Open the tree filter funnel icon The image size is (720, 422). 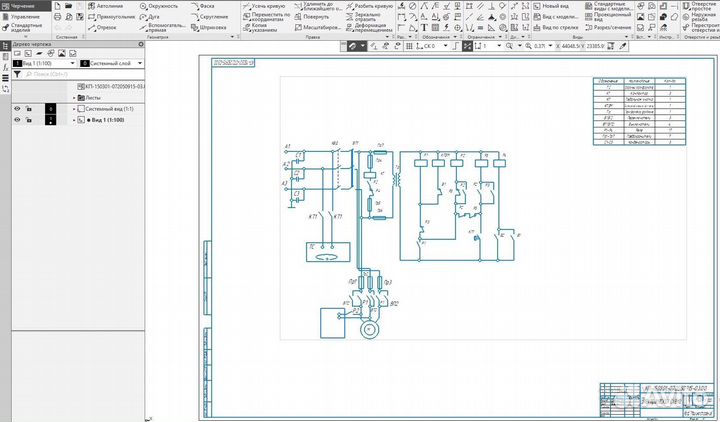tap(17, 74)
